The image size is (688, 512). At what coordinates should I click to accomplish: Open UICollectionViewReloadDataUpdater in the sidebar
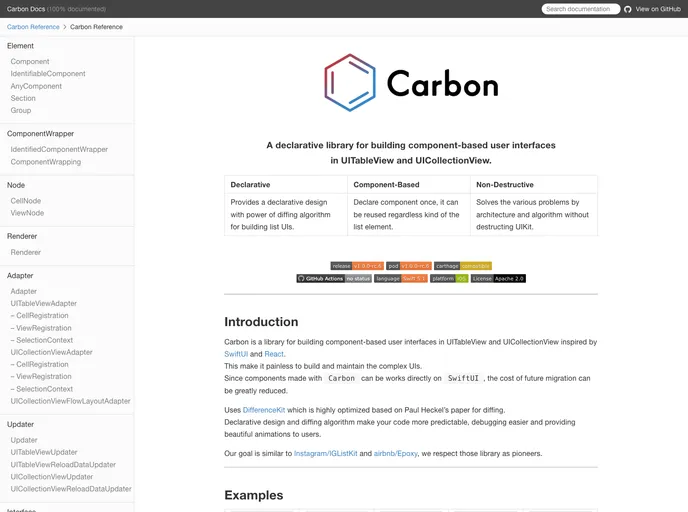click(71, 489)
